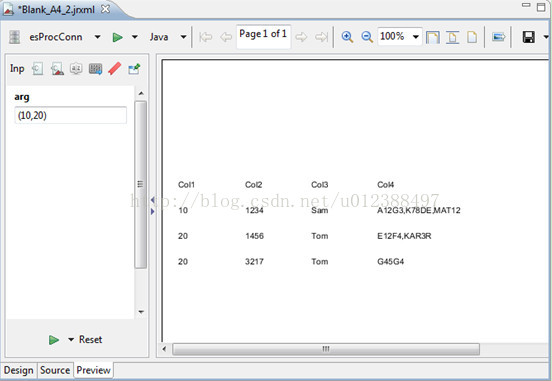
Task: Expand the run options arrow beside green play
Action: click(134, 37)
